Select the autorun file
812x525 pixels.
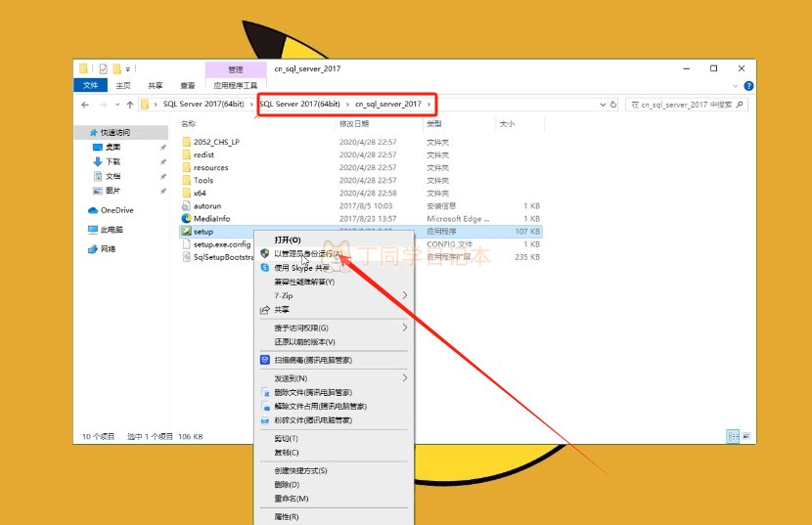207,206
